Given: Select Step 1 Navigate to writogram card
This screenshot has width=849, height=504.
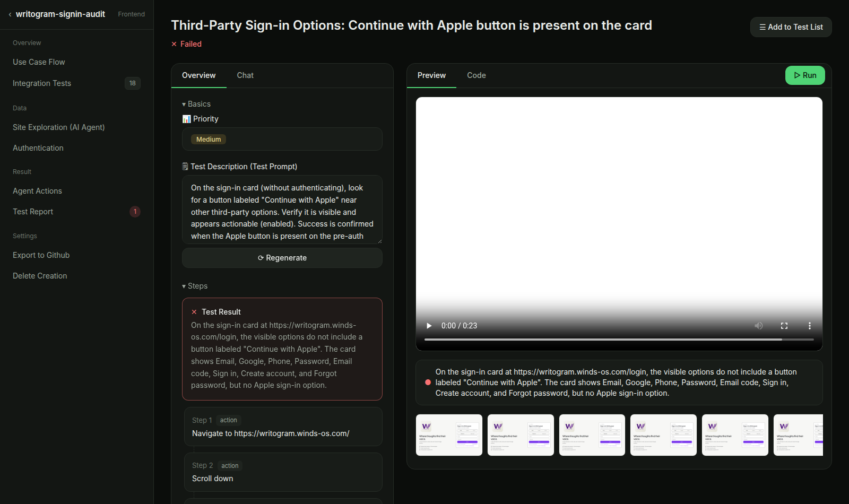Looking at the screenshot, I should 283,427.
